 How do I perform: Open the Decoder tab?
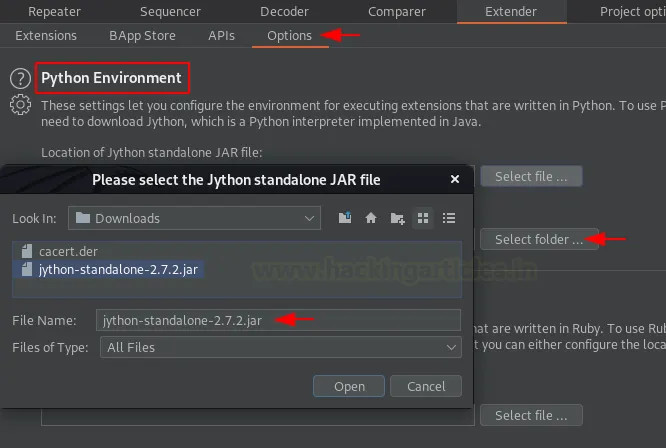[x=284, y=12]
